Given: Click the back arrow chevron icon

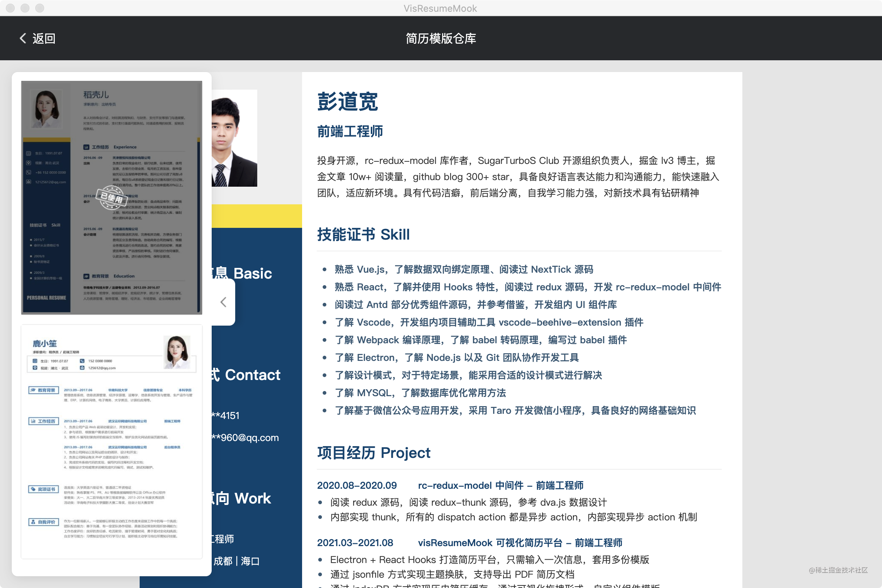Looking at the screenshot, I should tap(23, 38).
